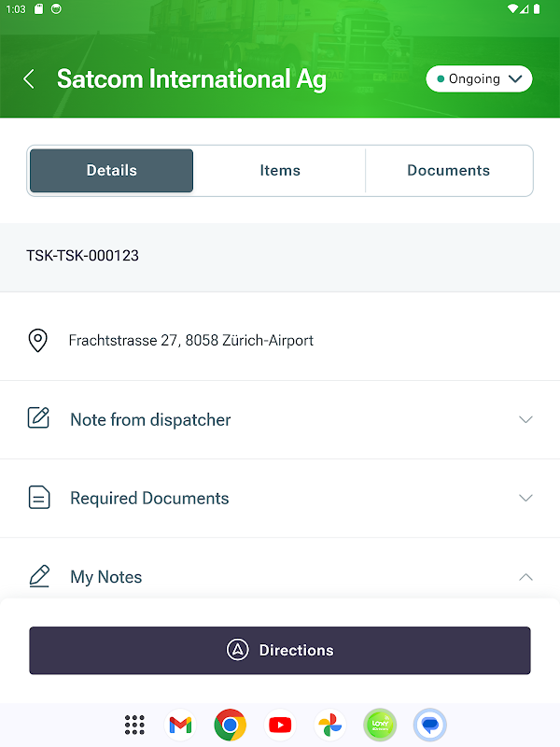Open the Messages app in dock
The image size is (560, 747).
[x=429, y=725]
